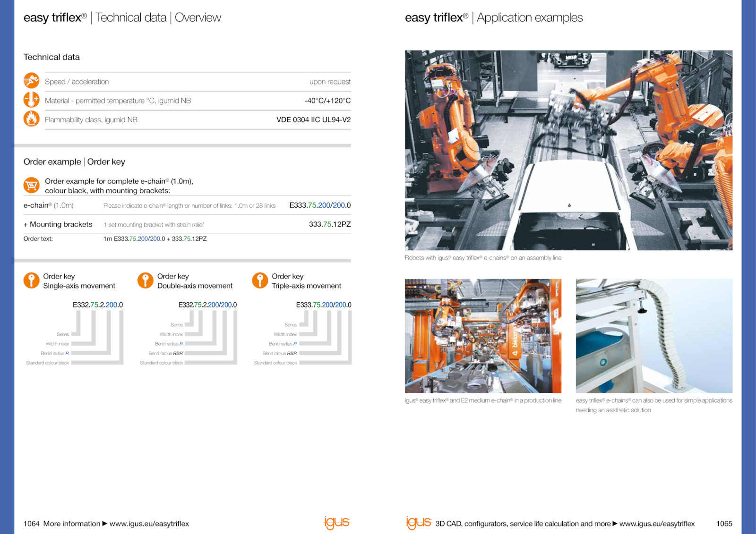Click the 'e-chain (1.0m)' row label
This screenshot has width=756, height=534.
[49, 205]
